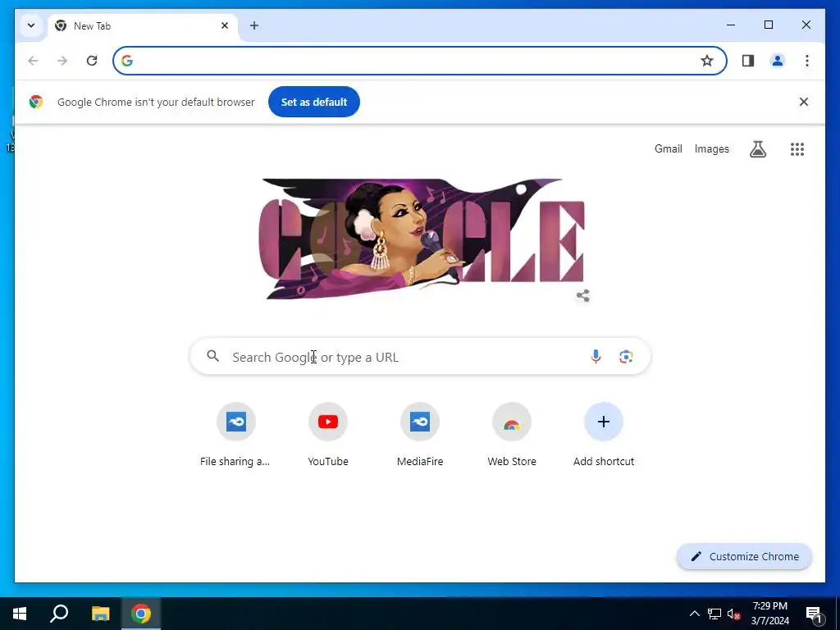Open a new tab with plus button

(x=254, y=25)
